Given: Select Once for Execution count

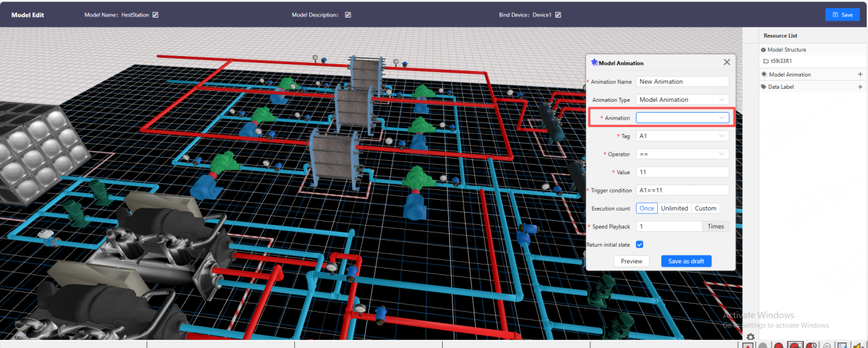Looking at the screenshot, I should tap(646, 209).
